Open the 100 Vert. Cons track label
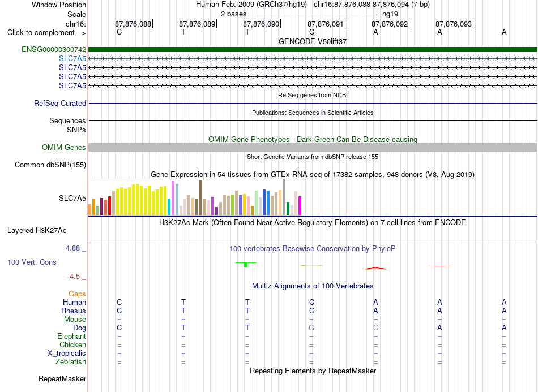 tap(32, 262)
